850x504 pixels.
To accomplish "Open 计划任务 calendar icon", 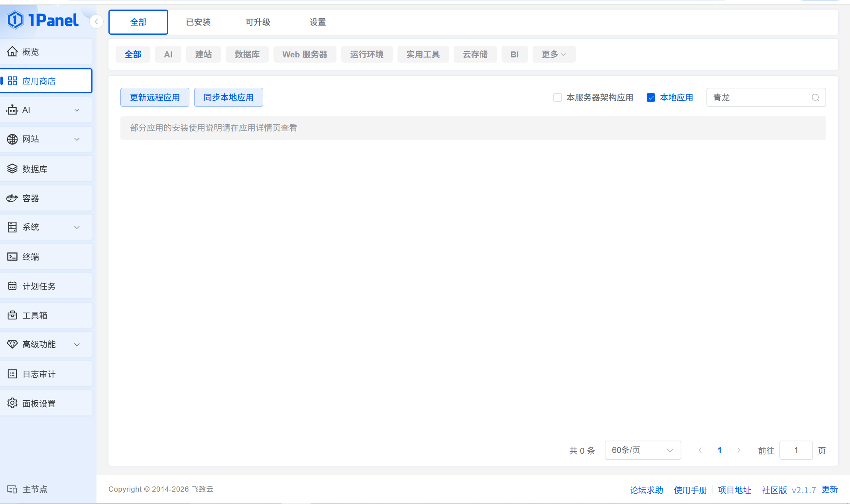I will tap(12, 286).
